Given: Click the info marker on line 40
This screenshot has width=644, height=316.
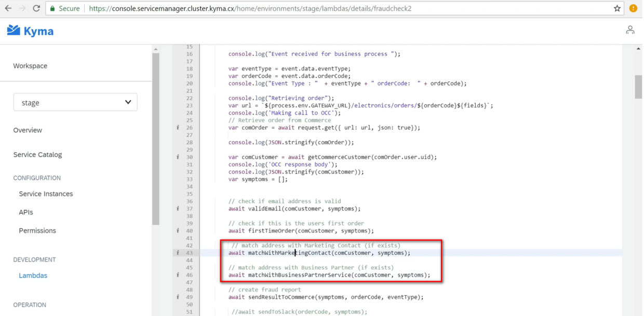Looking at the screenshot, I should coord(178,231).
